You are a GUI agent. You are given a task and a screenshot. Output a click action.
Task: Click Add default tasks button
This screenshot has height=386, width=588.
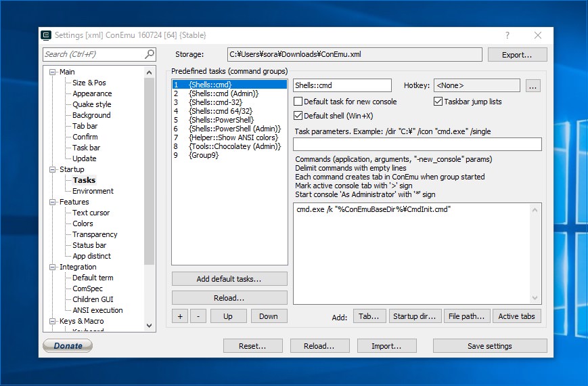point(229,279)
